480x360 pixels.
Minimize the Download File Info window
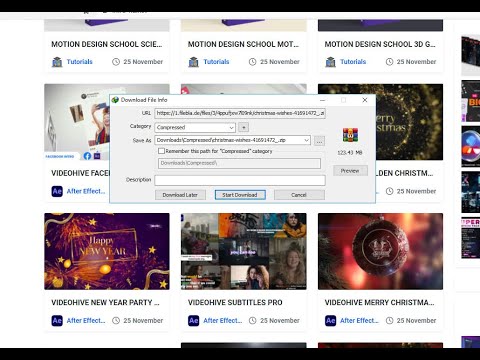click(322, 100)
